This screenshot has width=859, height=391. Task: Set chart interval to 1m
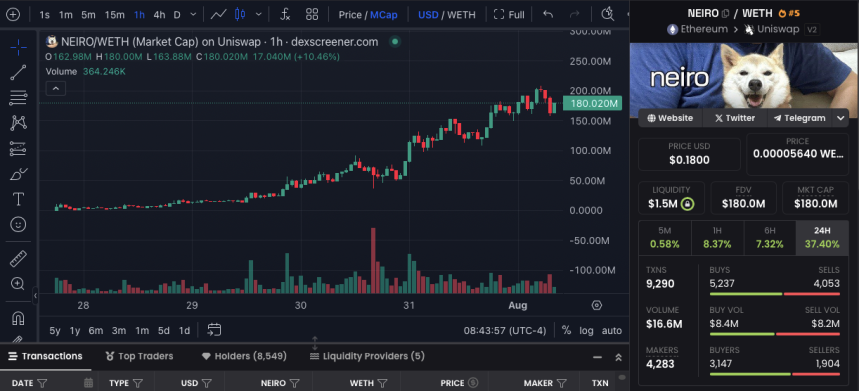(66, 15)
